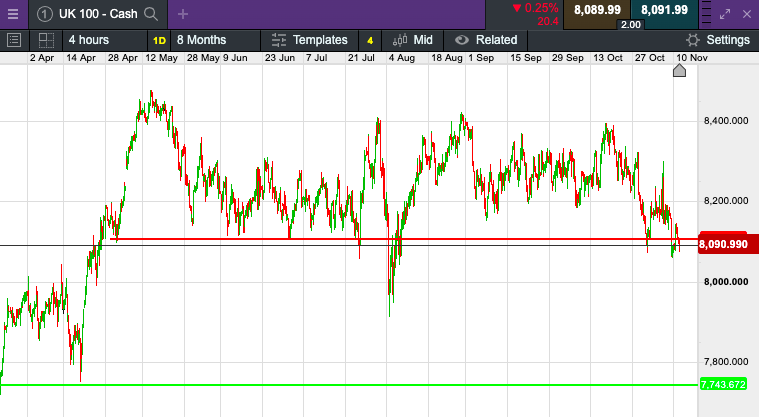
Task: Click the 1 Sep date label
Action: (x=481, y=58)
